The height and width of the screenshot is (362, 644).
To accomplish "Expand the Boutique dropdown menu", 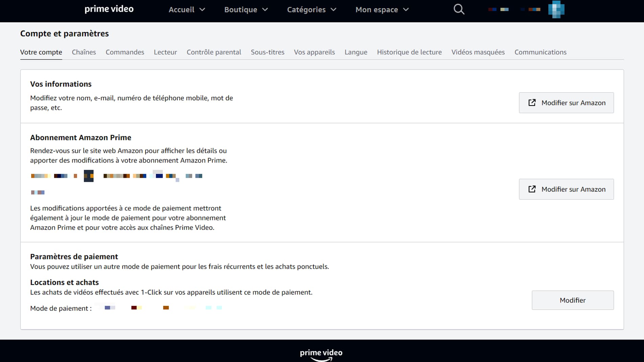I will pyautogui.click(x=246, y=9).
